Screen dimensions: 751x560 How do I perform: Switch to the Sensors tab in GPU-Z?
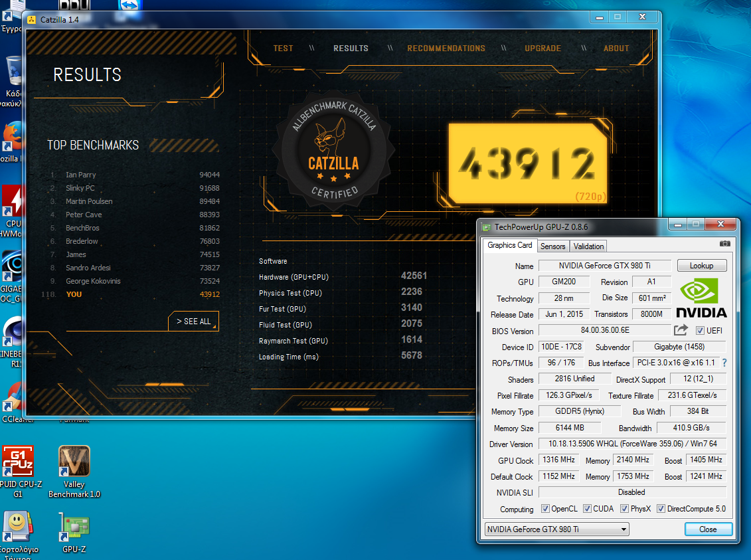pyautogui.click(x=552, y=246)
